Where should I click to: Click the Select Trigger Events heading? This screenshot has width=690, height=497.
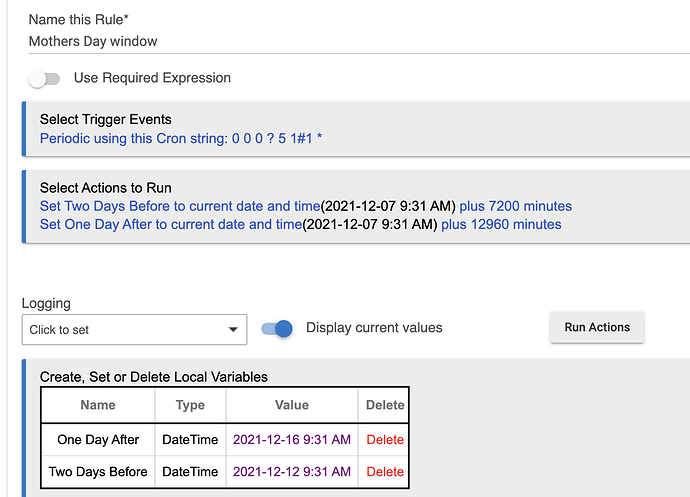tap(106, 119)
